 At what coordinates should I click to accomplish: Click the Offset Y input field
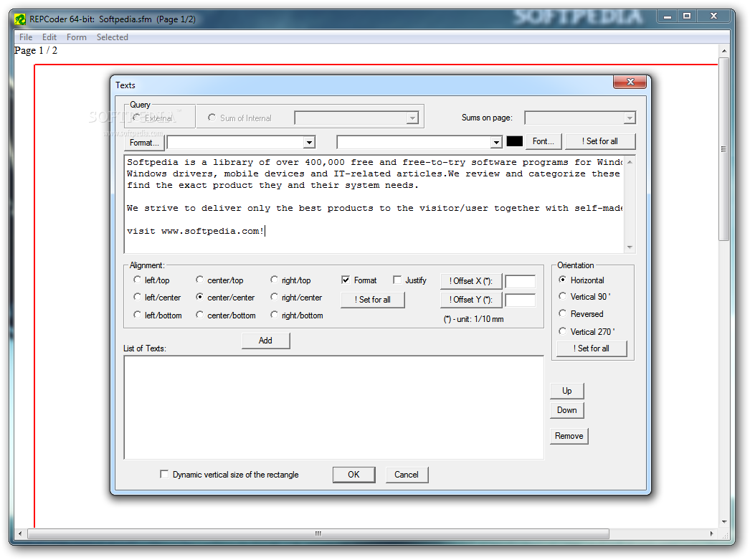pyautogui.click(x=521, y=300)
